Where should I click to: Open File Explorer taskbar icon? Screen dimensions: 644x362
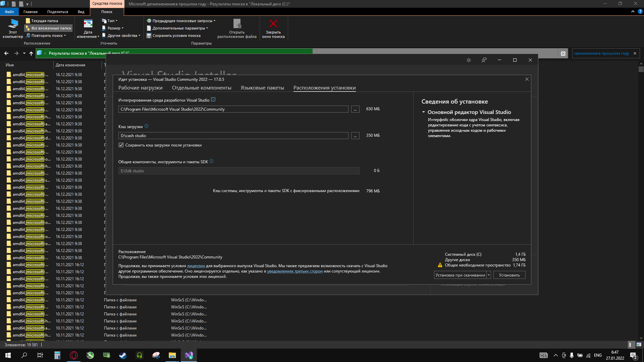click(172, 355)
